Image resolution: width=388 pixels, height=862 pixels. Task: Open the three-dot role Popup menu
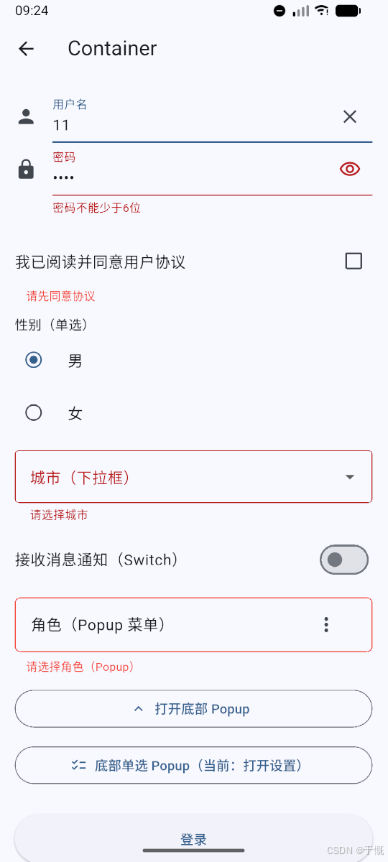(326, 625)
